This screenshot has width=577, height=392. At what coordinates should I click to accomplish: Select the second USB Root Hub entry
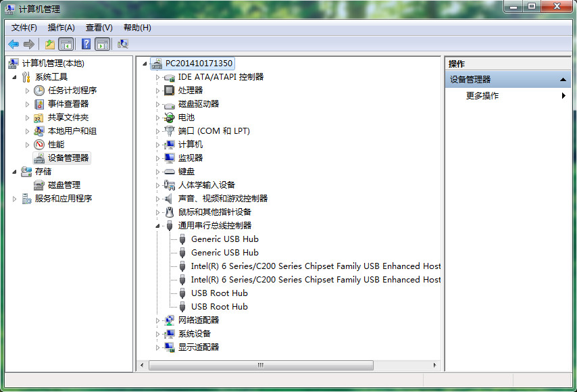click(x=220, y=307)
